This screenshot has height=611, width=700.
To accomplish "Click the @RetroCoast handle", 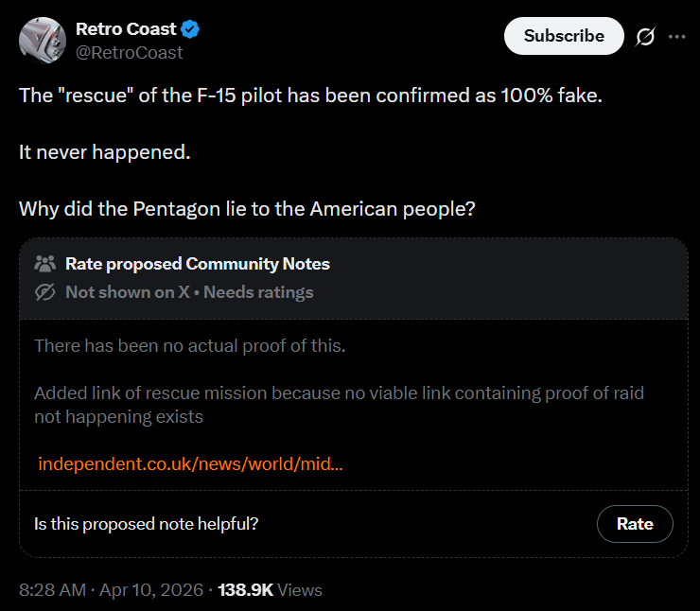I will click(x=129, y=53).
